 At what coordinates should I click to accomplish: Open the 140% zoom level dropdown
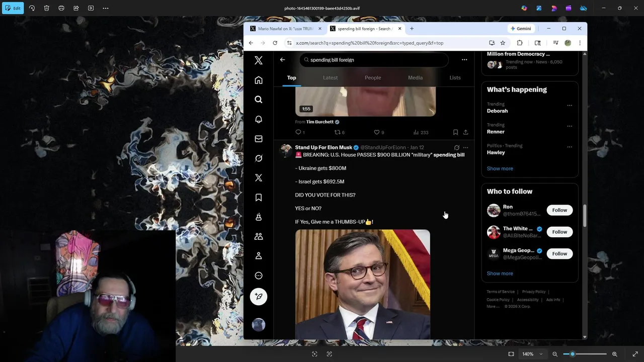[x=532, y=354]
